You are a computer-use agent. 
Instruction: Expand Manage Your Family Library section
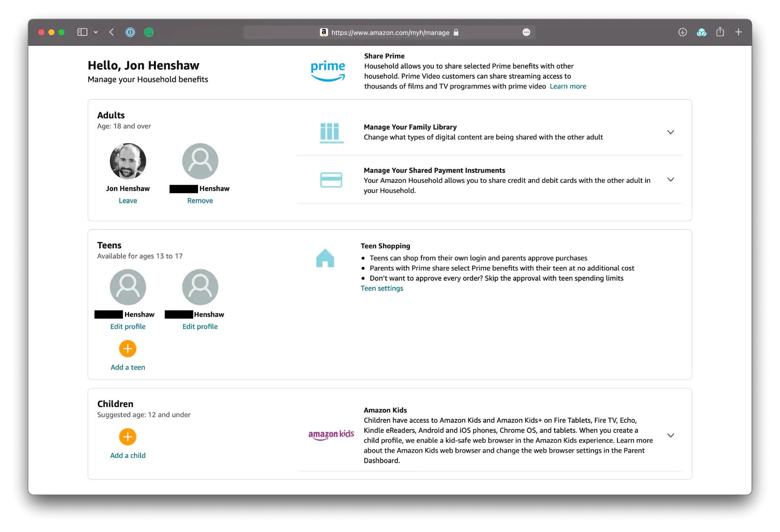point(670,132)
